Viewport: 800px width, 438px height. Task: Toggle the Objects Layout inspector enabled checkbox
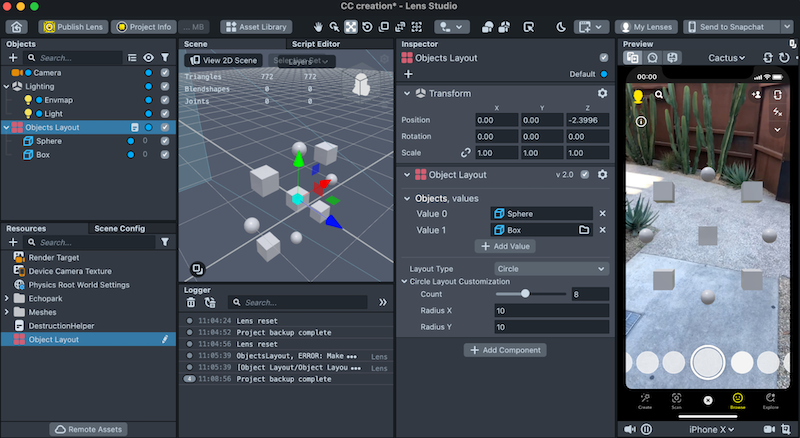click(x=603, y=58)
